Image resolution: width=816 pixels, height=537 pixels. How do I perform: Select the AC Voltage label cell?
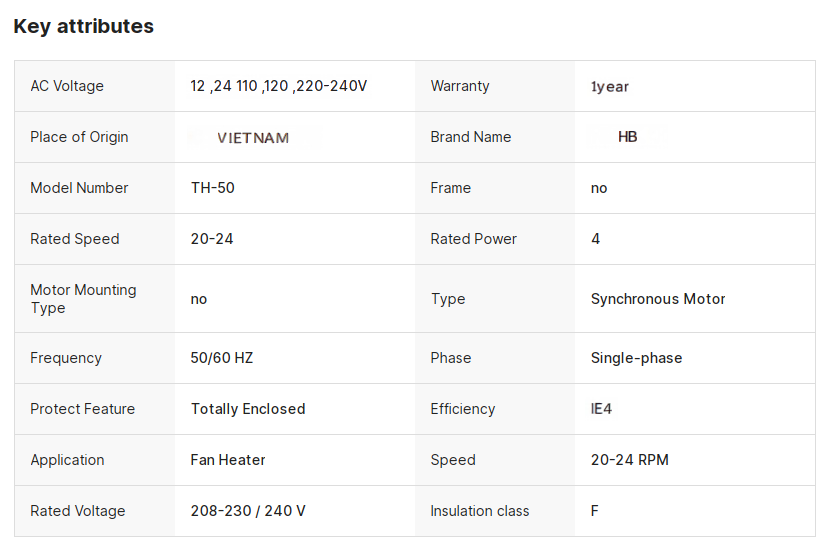pos(67,86)
